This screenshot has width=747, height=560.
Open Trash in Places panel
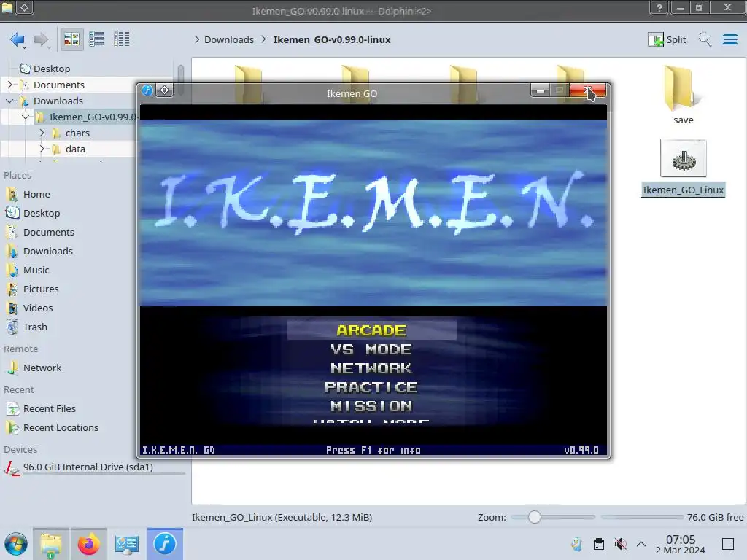(35, 327)
